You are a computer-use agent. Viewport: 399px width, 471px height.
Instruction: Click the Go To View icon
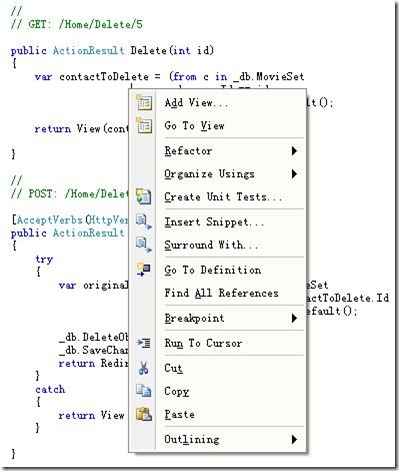[x=144, y=126]
